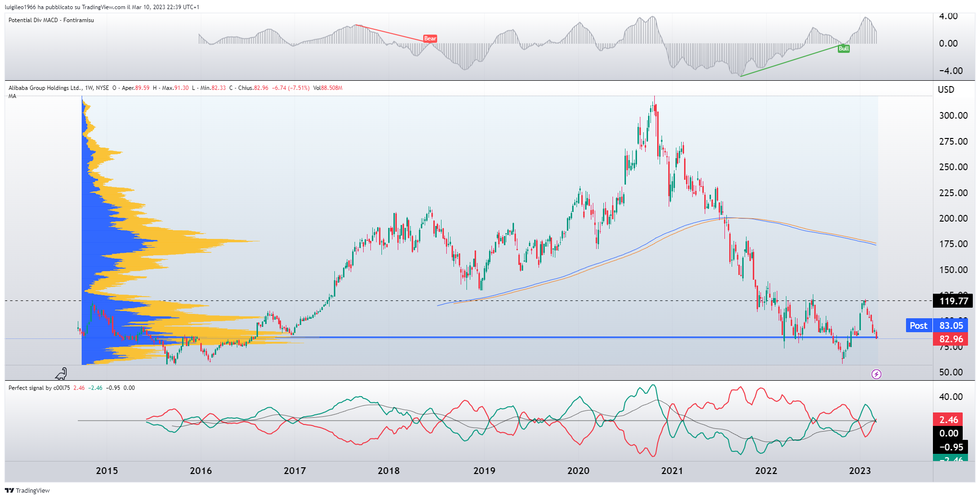Click the 275.00 price axis label

(954, 141)
